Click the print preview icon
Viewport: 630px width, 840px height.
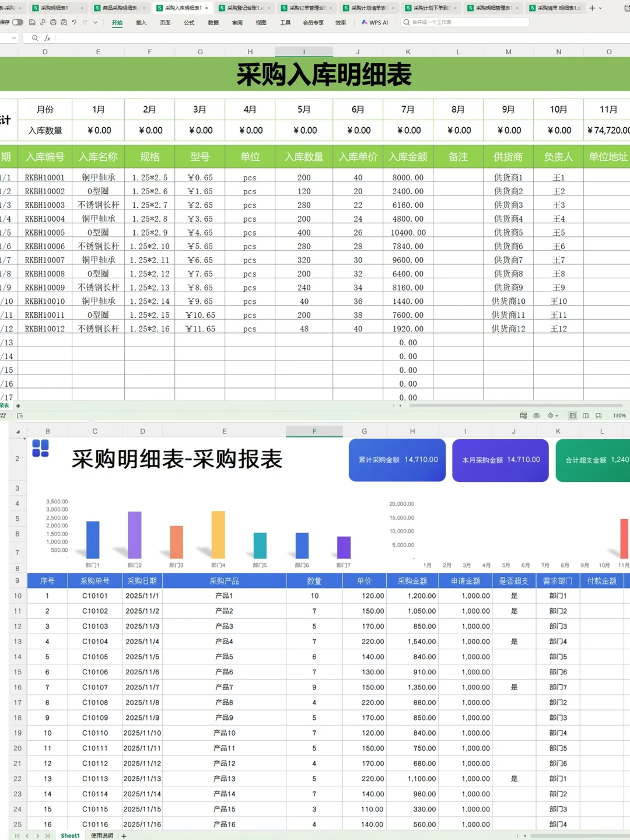[x=64, y=22]
